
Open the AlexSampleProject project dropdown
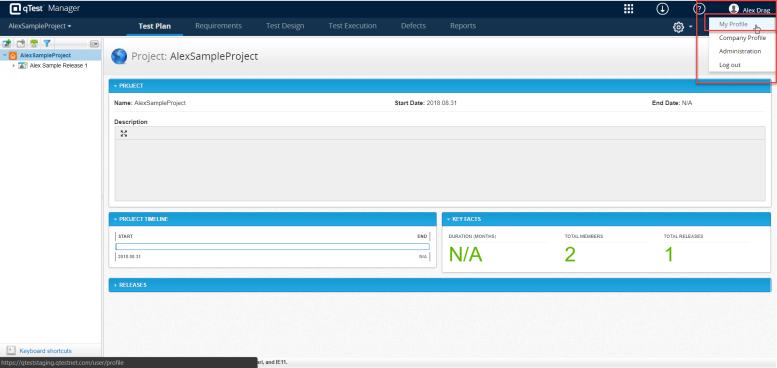(x=40, y=26)
